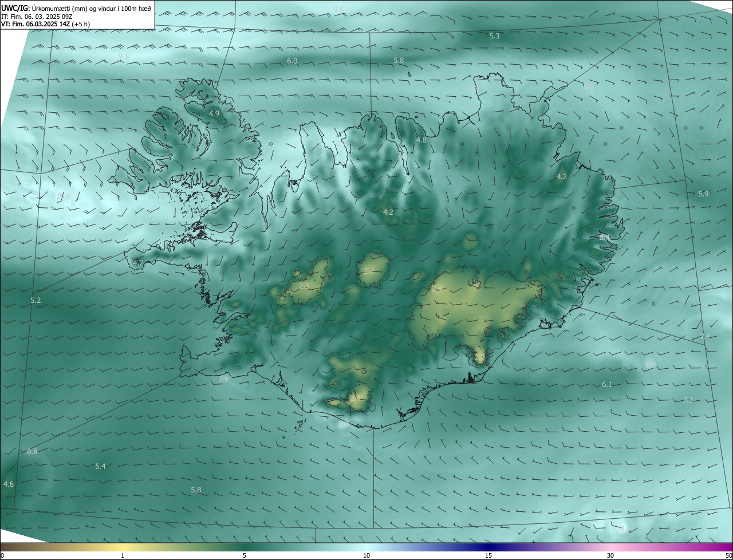The image size is (733, 560).
Task: Click the 2.7 value on Hofsjökull glacier
Action: click(369, 270)
